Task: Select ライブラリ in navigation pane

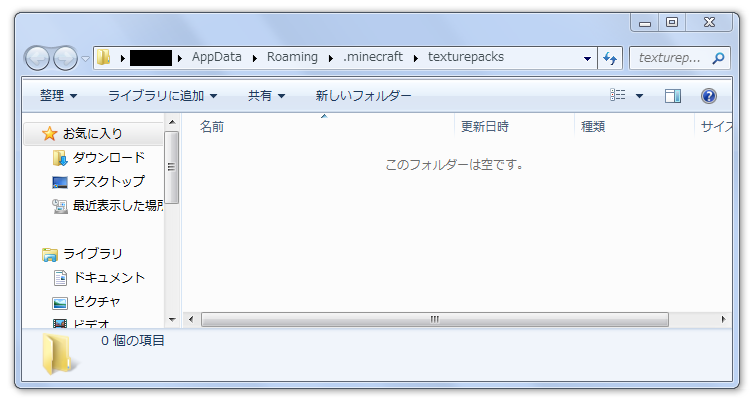Action: [93, 254]
